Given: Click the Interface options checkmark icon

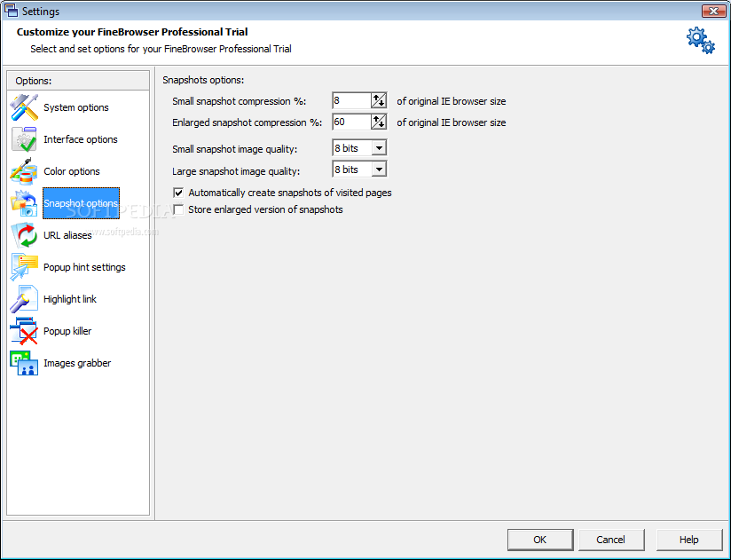Looking at the screenshot, I should pyautogui.click(x=24, y=139).
